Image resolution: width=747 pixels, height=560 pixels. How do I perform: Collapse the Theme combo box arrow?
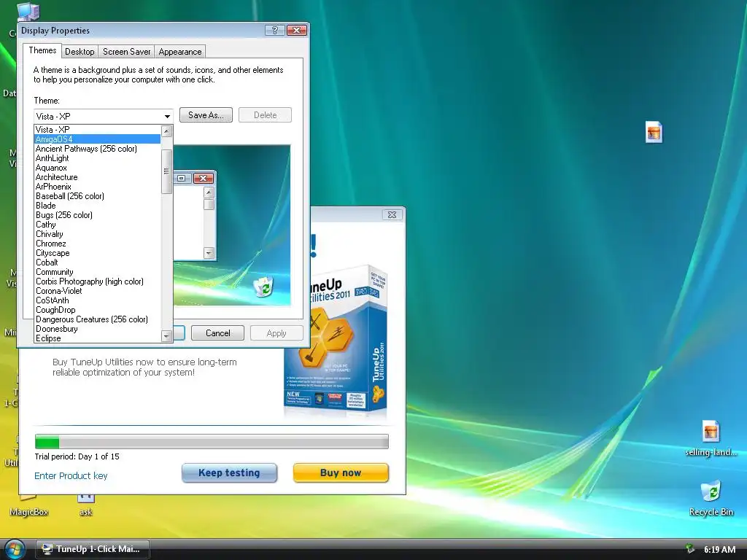[167, 116]
